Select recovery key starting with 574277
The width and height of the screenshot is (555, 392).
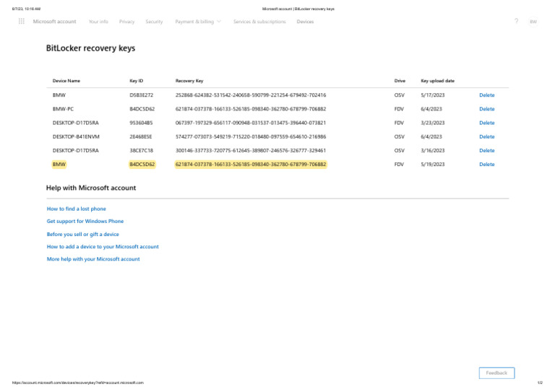[251, 136]
